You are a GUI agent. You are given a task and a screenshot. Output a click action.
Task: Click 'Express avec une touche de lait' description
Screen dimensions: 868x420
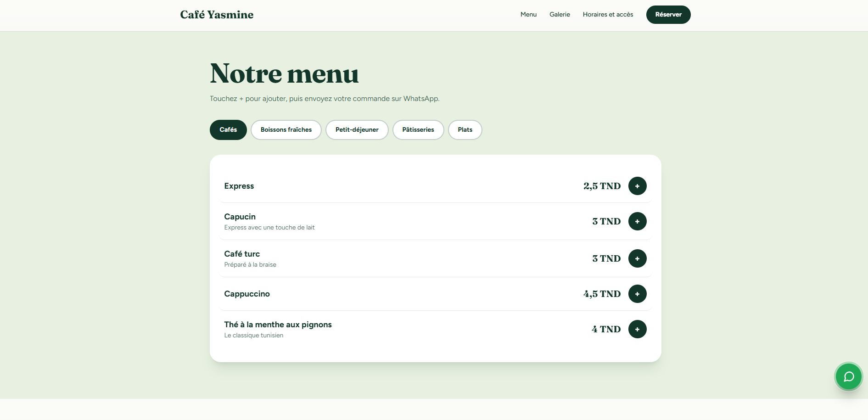point(269,228)
